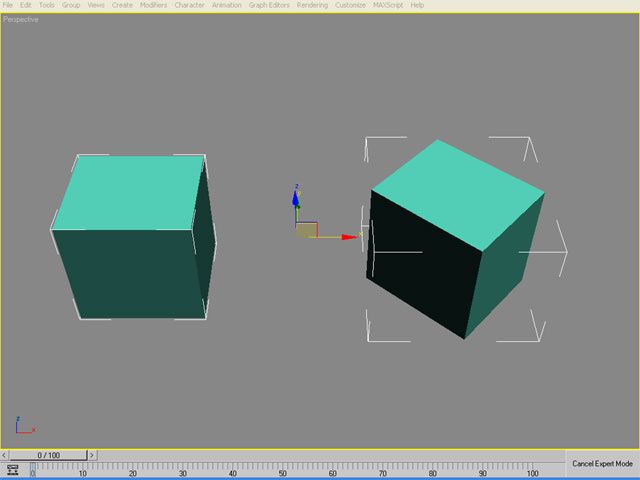Click the red X axis arrow on move gizmo
This screenshot has height=480, width=640.
click(x=349, y=237)
